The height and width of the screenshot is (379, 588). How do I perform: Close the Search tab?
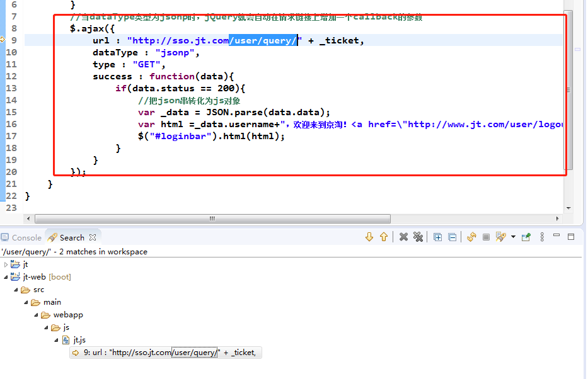93,237
